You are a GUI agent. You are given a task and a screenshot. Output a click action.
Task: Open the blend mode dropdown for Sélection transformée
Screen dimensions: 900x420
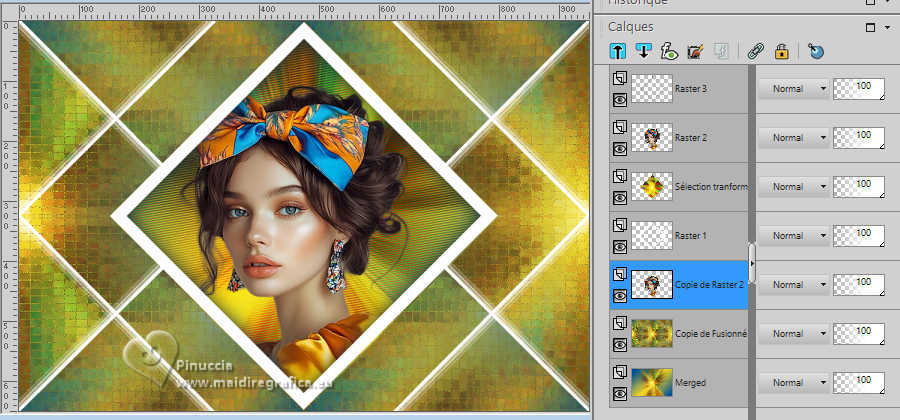click(794, 186)
